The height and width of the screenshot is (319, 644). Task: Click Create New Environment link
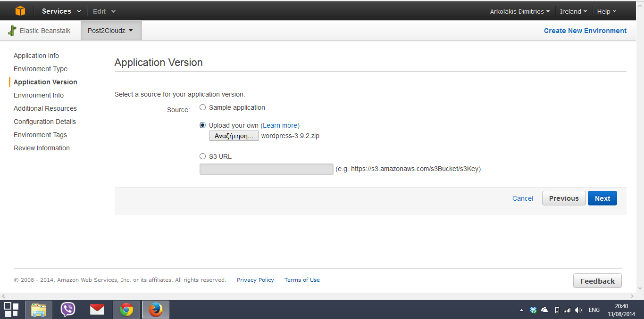click(x=585, y=31)
